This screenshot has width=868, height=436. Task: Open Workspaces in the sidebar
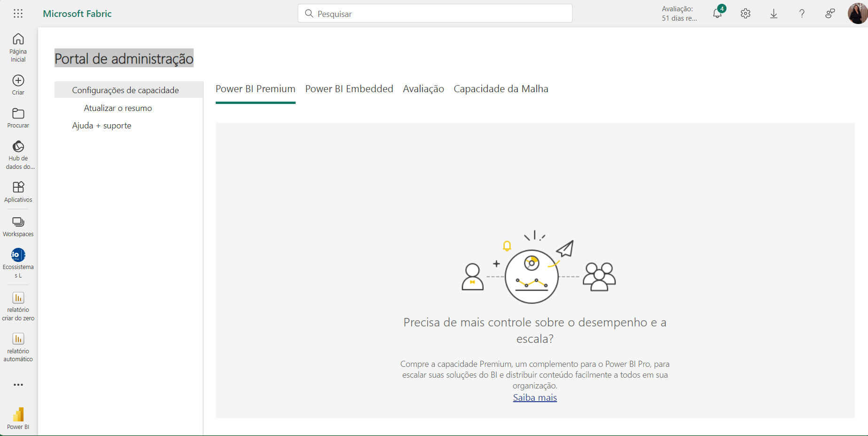click(x=18, y=227)
